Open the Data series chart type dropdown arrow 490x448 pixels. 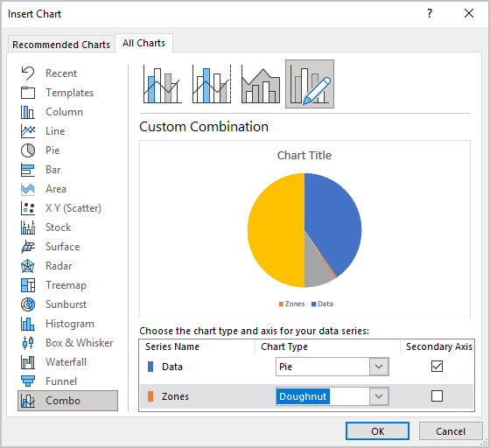(379, 367)
